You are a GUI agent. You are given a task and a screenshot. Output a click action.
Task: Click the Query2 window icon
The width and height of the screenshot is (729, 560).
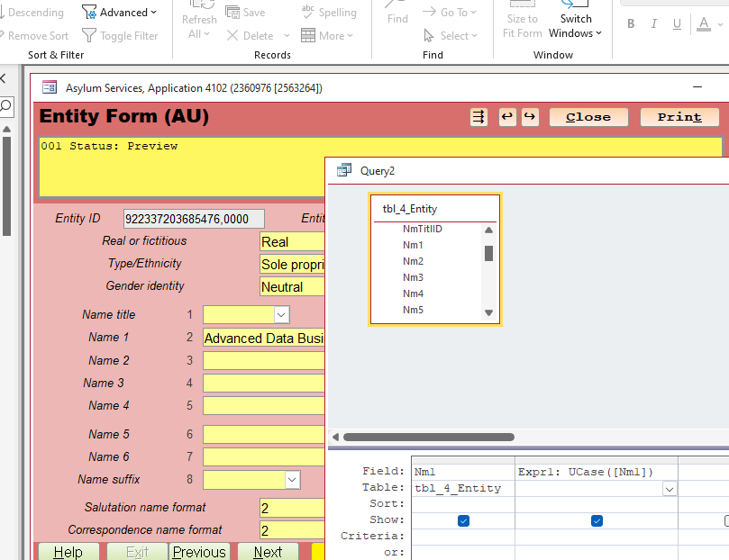pyautogui.click(x=344, y=170)
